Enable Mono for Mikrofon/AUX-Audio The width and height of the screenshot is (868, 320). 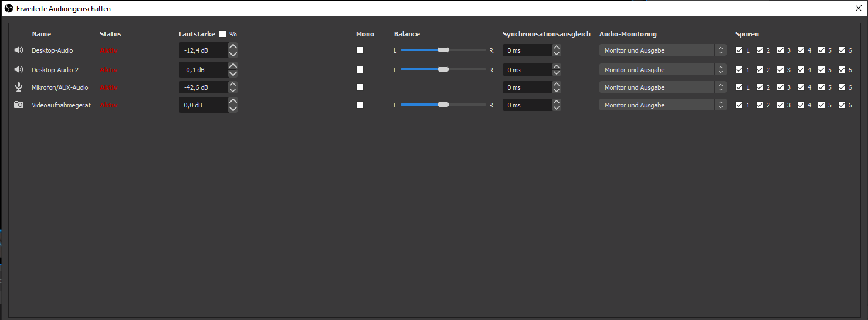(x=360, y=87)
